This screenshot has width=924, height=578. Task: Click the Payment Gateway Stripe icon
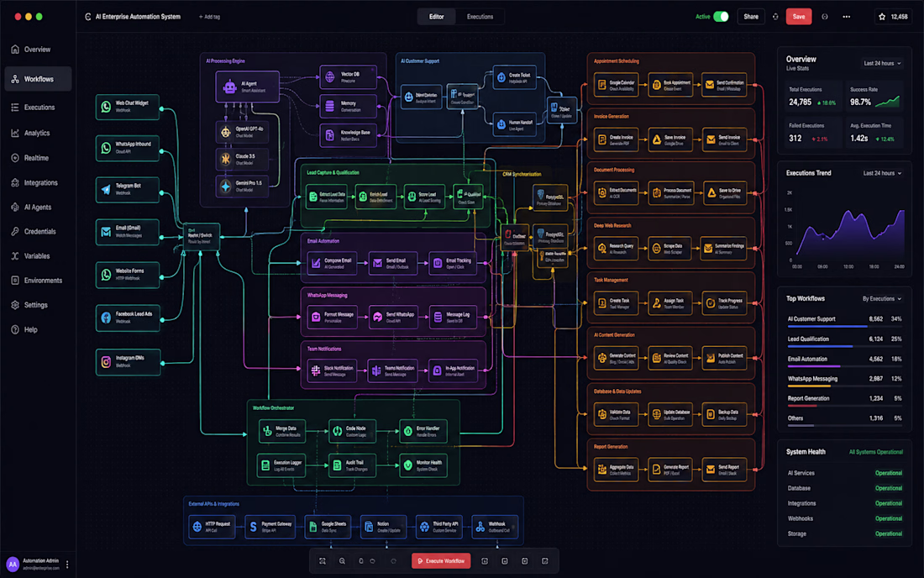(x=254, y=527)
